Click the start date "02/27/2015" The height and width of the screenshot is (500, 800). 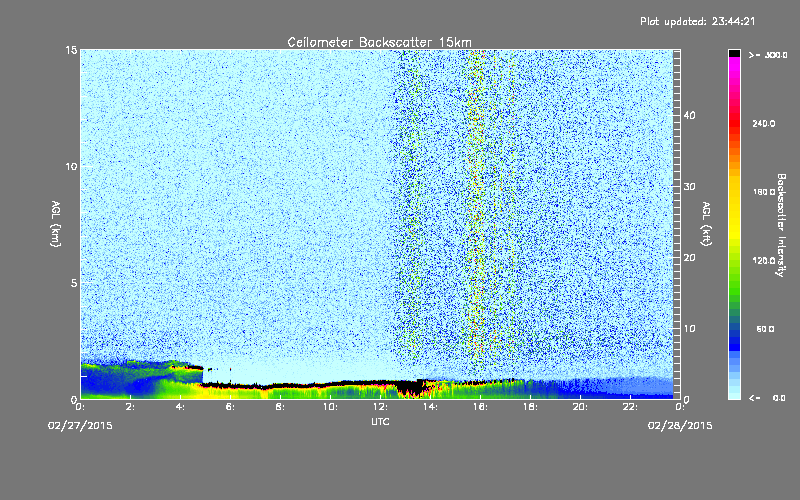pyautogui.click(x=80, y=426)
